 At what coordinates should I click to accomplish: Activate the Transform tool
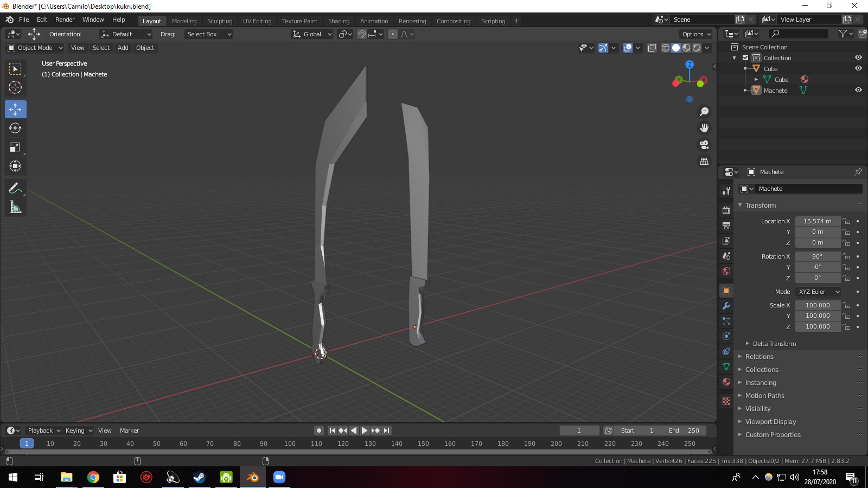15,166
